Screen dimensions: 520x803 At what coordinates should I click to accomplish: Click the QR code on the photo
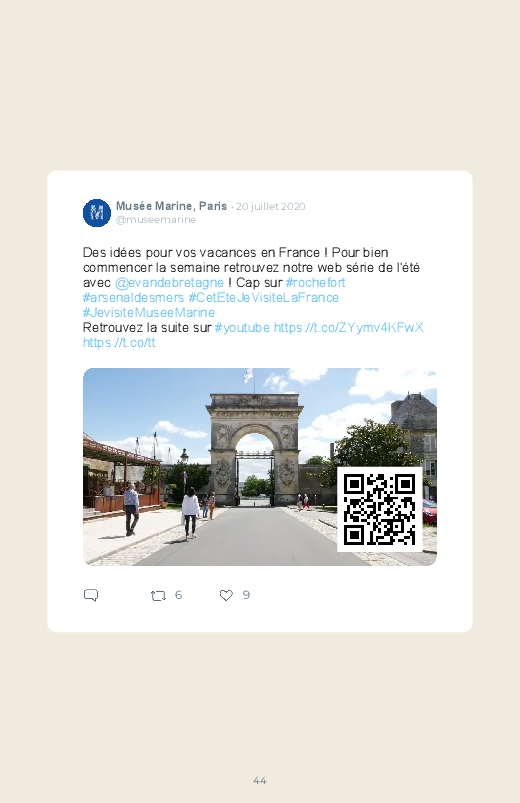pyautogui.click(x=380, y=510)
